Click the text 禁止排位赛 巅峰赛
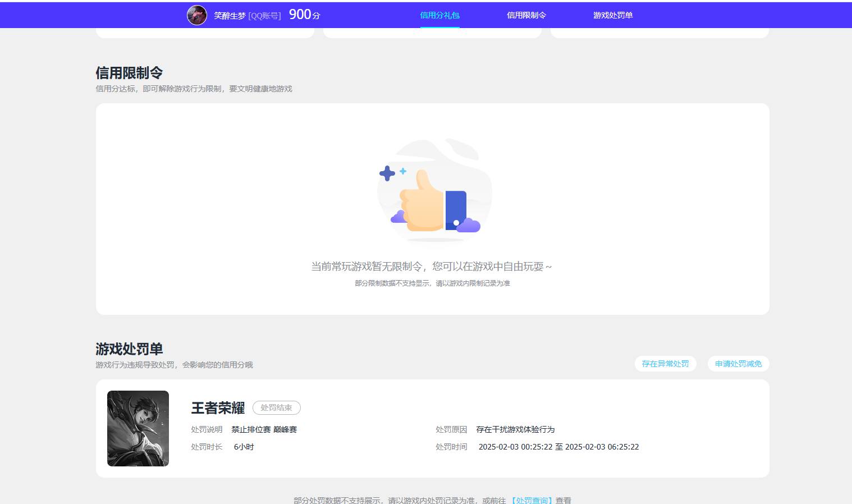This screenshot has height=504, width=852. point(264,429)
